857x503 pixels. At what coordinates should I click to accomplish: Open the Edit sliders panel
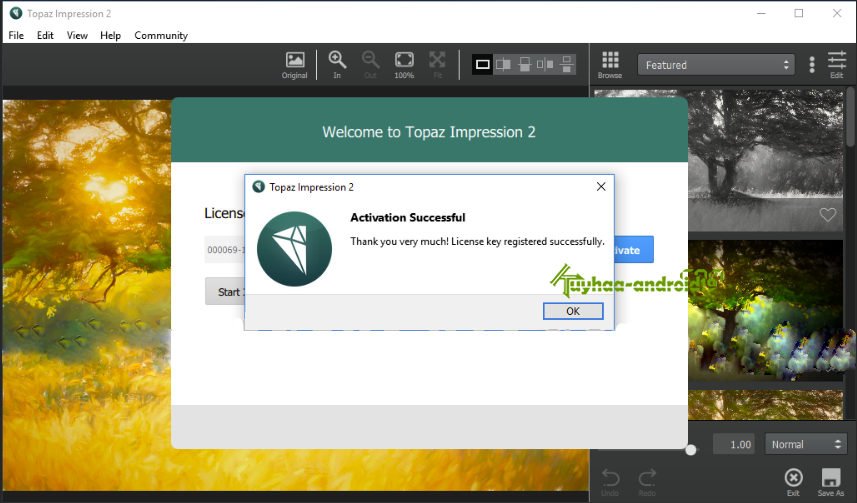pos(837,65)
